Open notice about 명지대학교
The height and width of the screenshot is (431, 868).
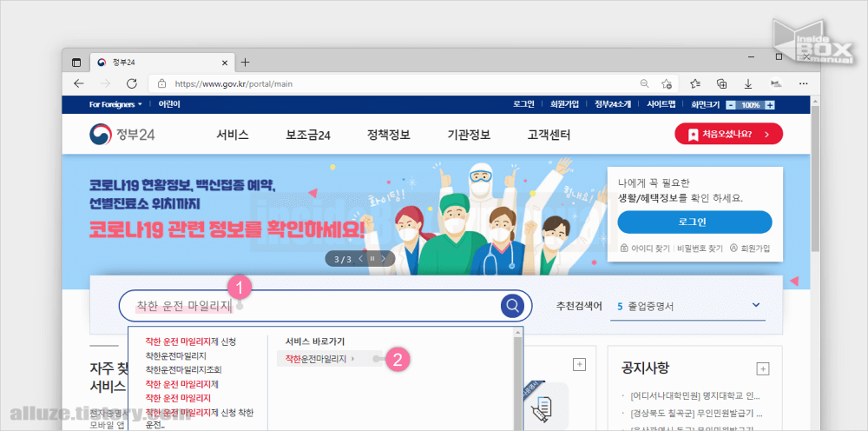click(x=695, y=396)
